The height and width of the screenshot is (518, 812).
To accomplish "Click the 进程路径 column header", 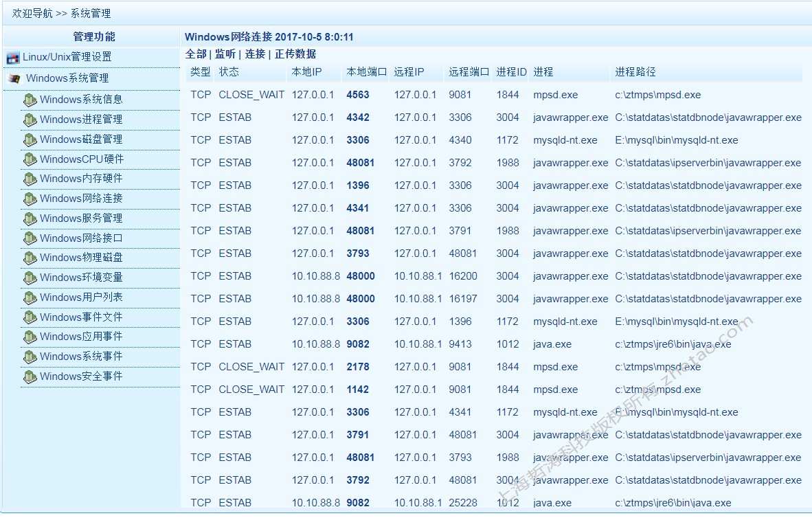I will [635, 72].
